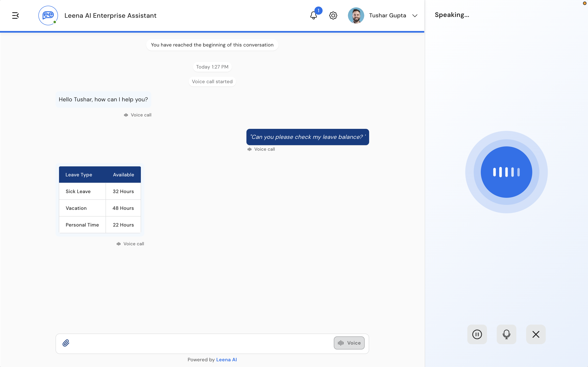Select the Sick Leave row
The width and height of the screenshot is (588, 367).
point(100,191)
